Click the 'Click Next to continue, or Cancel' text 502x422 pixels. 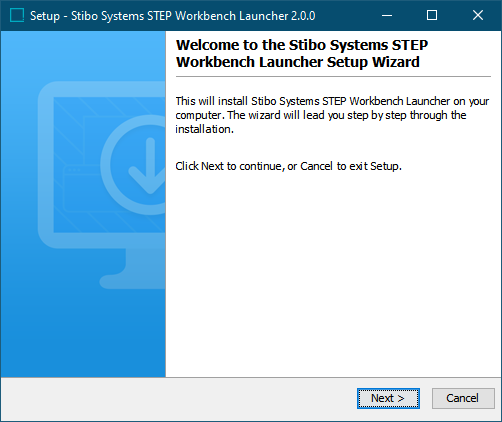click(288, 166)
